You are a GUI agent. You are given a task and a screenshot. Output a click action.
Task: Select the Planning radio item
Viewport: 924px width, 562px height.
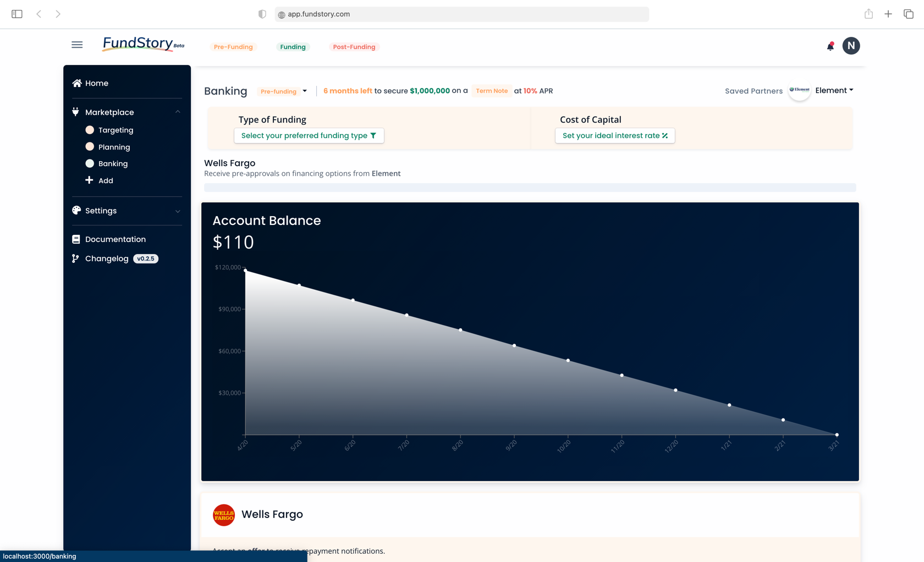[90, 147]
